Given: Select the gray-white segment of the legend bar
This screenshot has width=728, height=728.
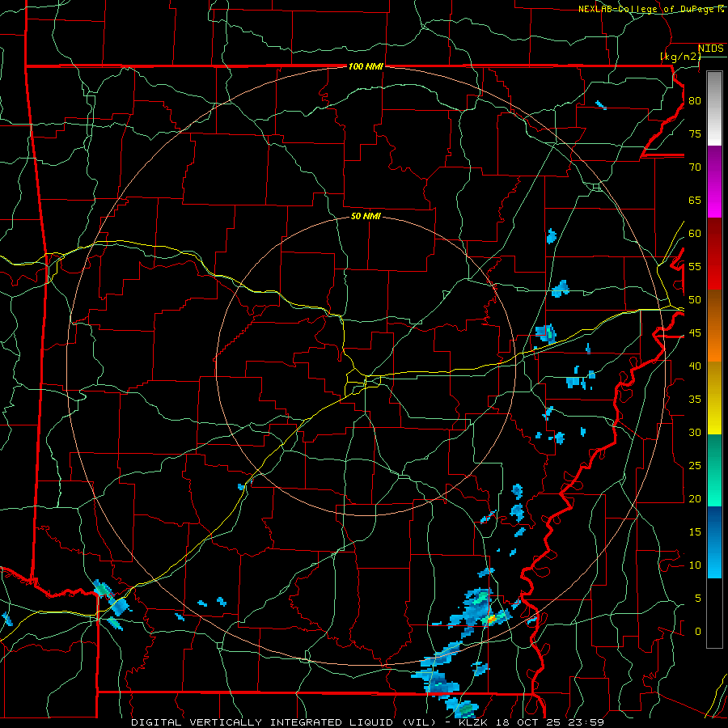Looking at the screenshot, I should 714,108.
